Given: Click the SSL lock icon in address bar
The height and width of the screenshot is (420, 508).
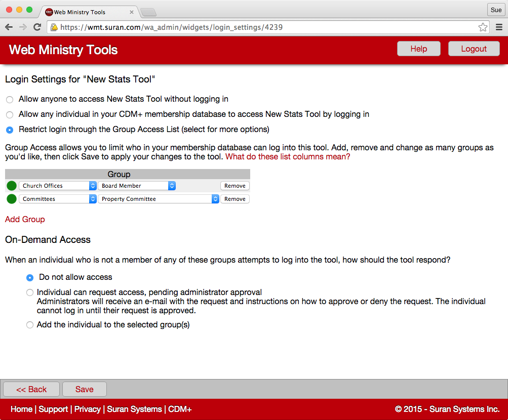Looking at the screenshot, I should 54,27.
